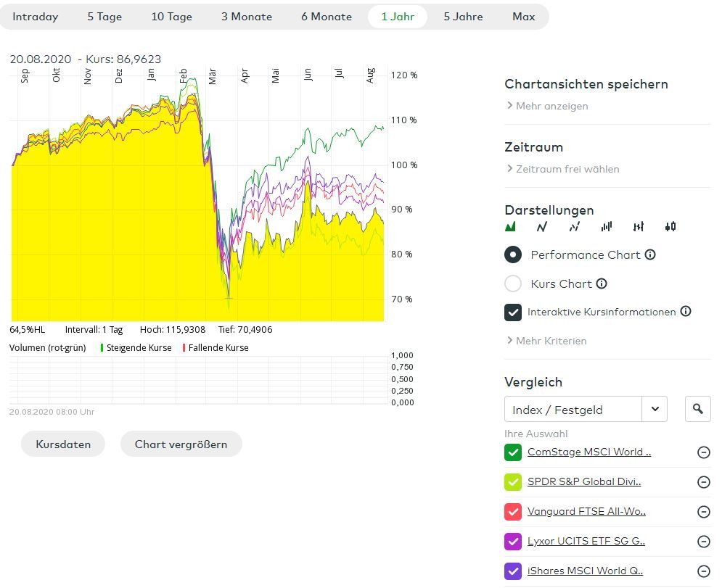Open the iShares MSCI World Q.. link

[x=585, y=571]
